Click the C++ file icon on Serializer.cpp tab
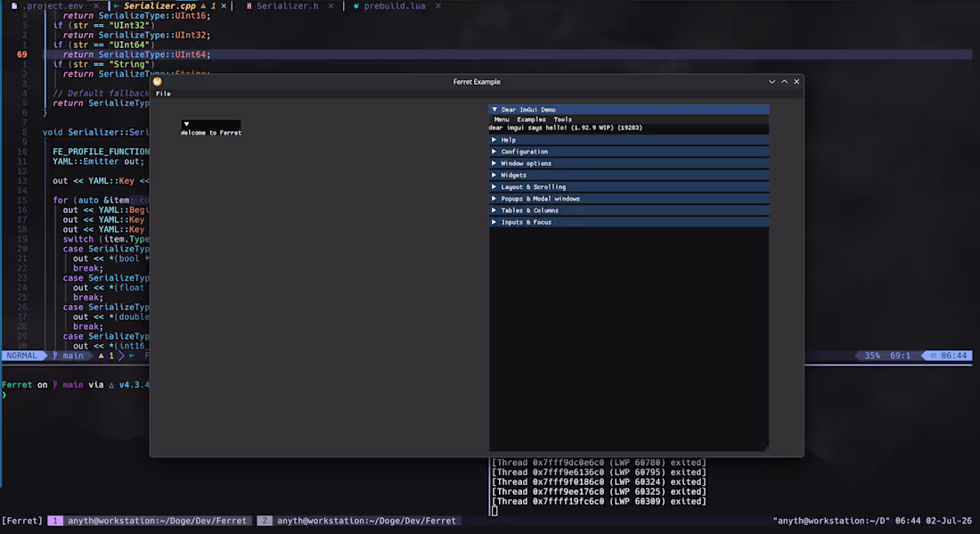Screen dimensions: 980x534 pyautogui.click(x=116, y=5)
